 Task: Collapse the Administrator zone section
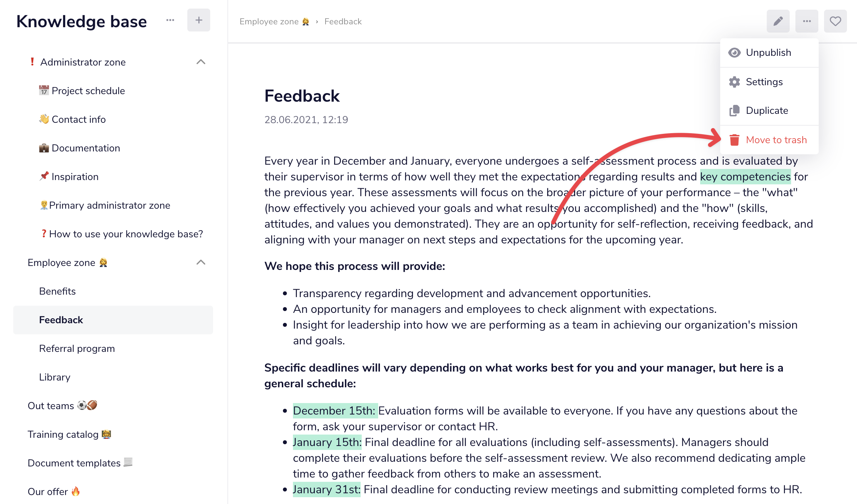point(201,62)
